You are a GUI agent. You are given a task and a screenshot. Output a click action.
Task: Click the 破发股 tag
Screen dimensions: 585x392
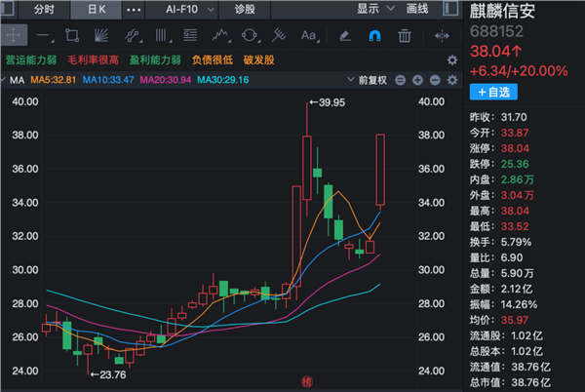258,60
